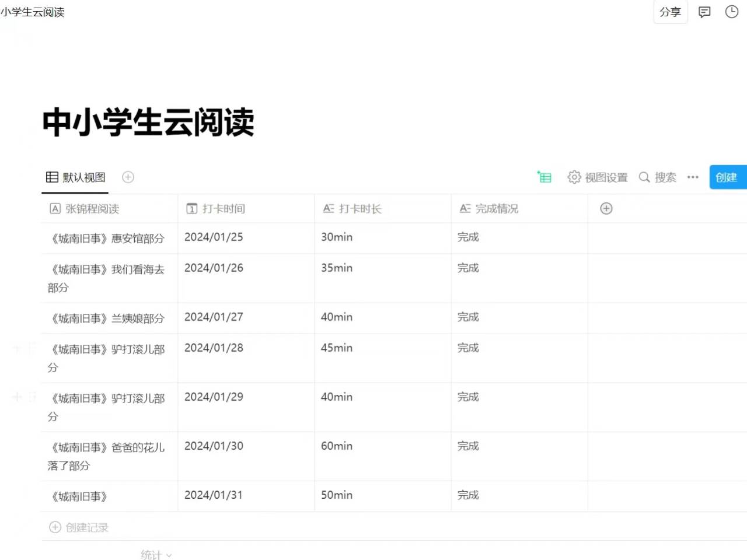Open the comments icon in top bar
The width and height of the screenshot is (747, 560).
[704, 12]
